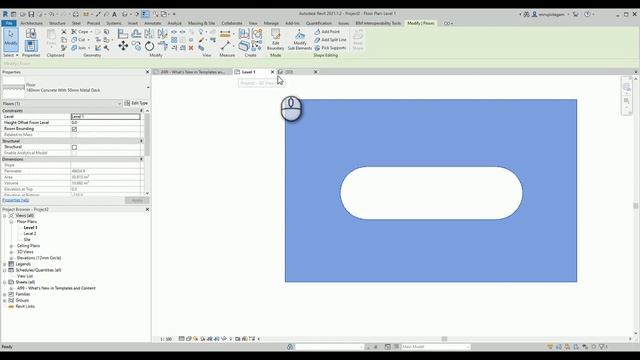Open the Select panel dropdown
This screenshot has width=640, height=360.
(11, 55)
